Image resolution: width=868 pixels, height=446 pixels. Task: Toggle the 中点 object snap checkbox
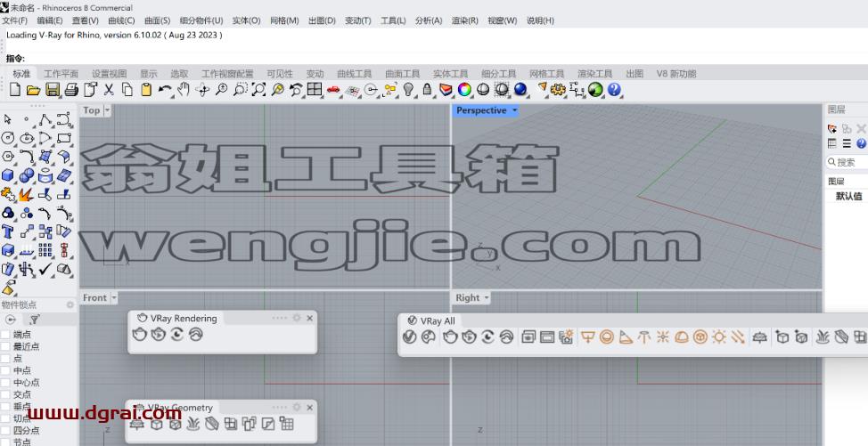click(x=5, y=370)
